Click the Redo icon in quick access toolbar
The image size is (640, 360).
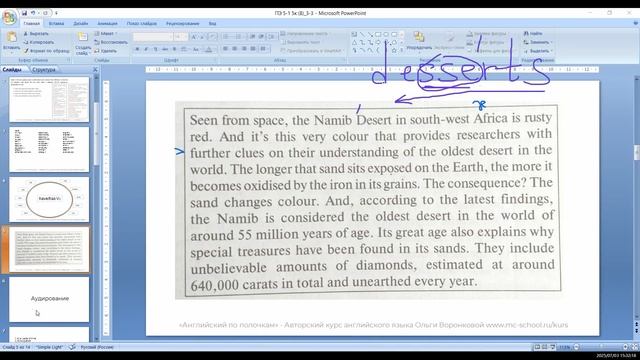45,13
